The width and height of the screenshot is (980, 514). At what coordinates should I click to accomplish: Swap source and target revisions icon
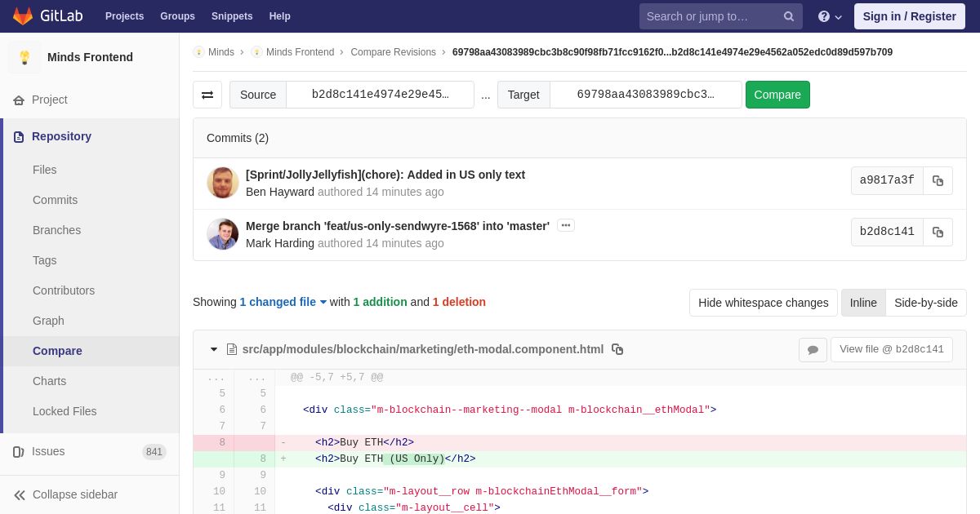[x=207, y=95]
